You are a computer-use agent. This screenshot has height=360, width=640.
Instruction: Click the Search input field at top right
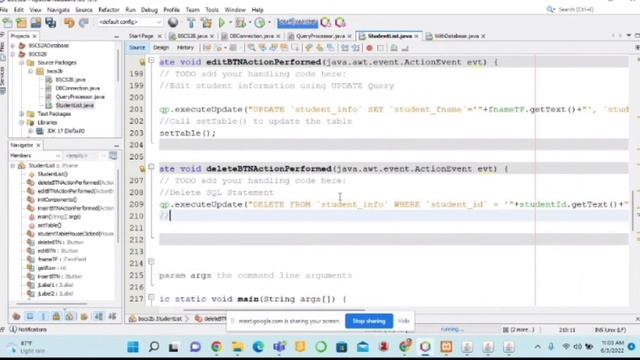[588, 9]
